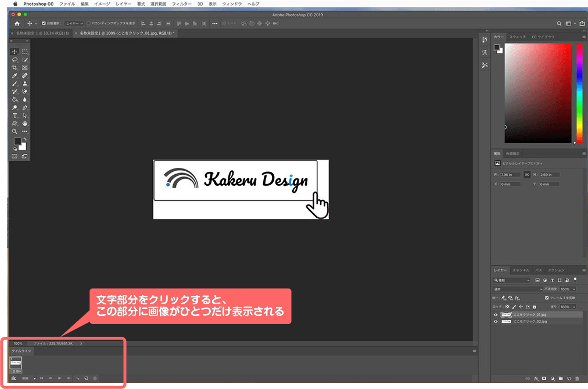Open the blend mode dropdown in Layers panel
Image resolution: width=588 pixels, height=389 pixels.
pos(517,289)
